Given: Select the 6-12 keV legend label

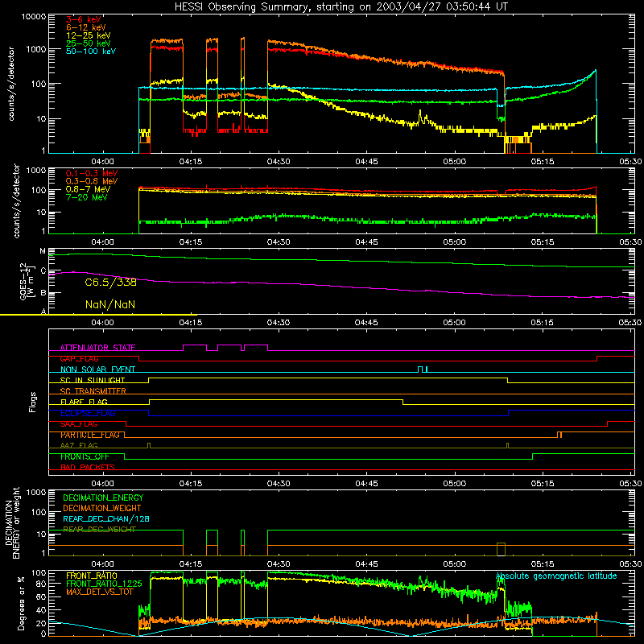Looking at the screenshot, I should (86, 27).
